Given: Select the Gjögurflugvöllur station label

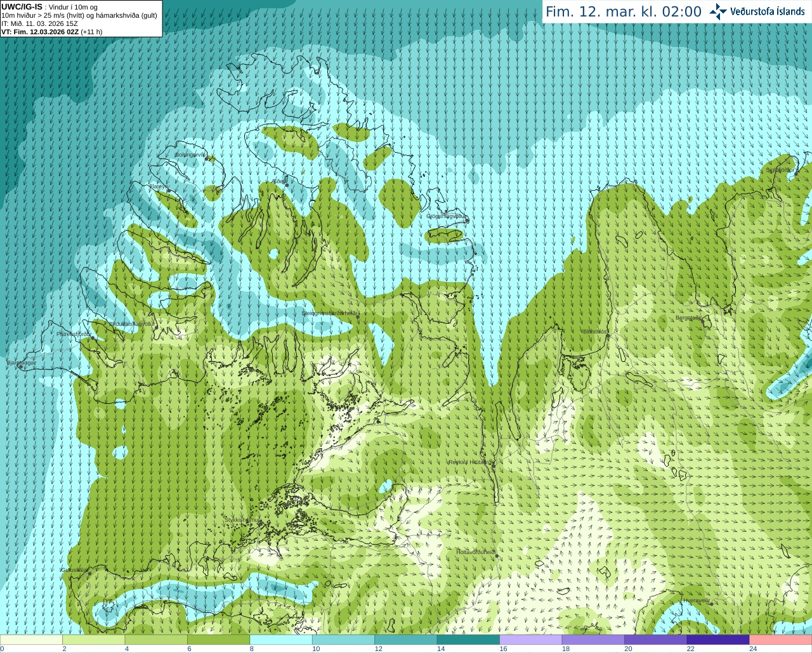Looking at the screenshot, I should pos(447,216).
